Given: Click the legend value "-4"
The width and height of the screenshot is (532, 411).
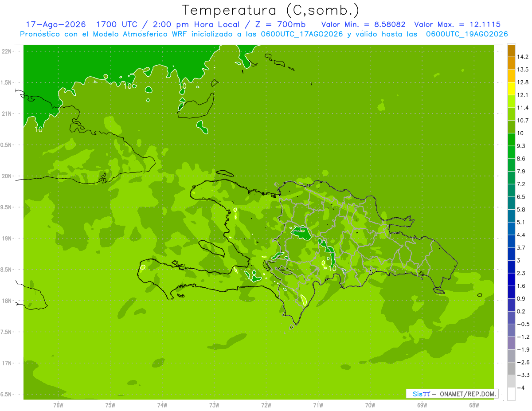Looking at the screenshot, I should tap(520, 388).
